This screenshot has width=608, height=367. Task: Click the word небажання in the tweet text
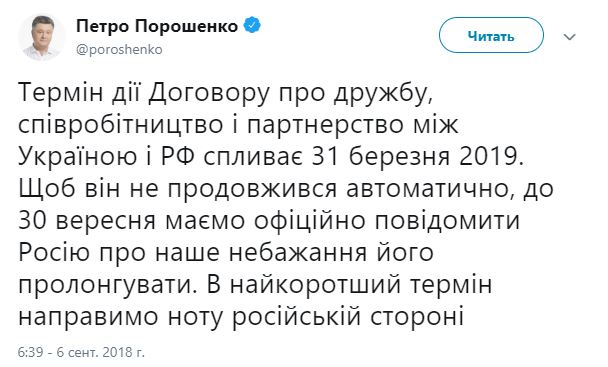(x=297, y=253)
